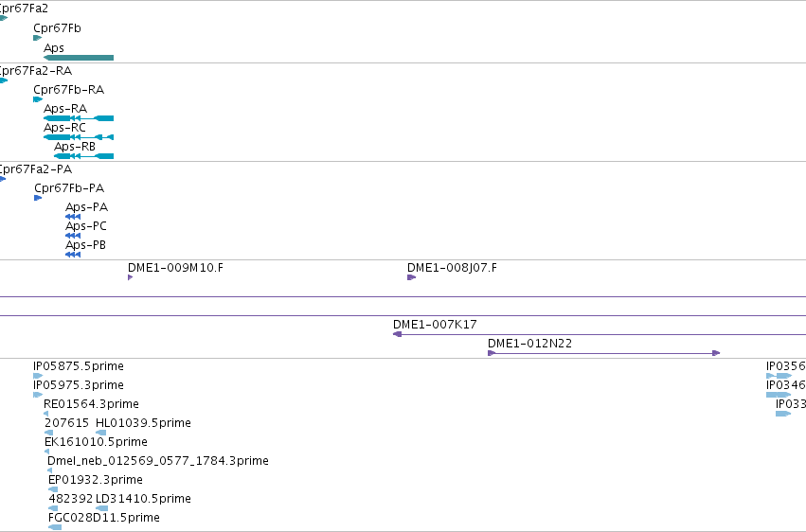Select the Aps-PB protein arrows
This screenshot has height=532, width=806.
point(73,255)
